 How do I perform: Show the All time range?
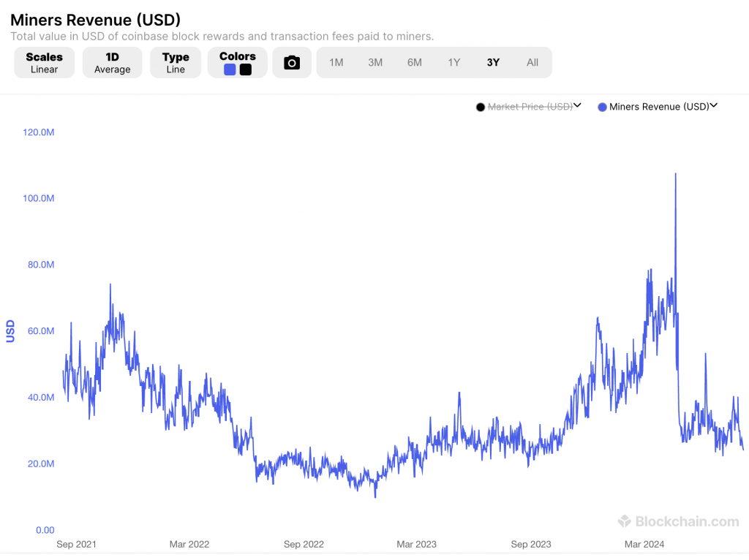pos(532,63)
